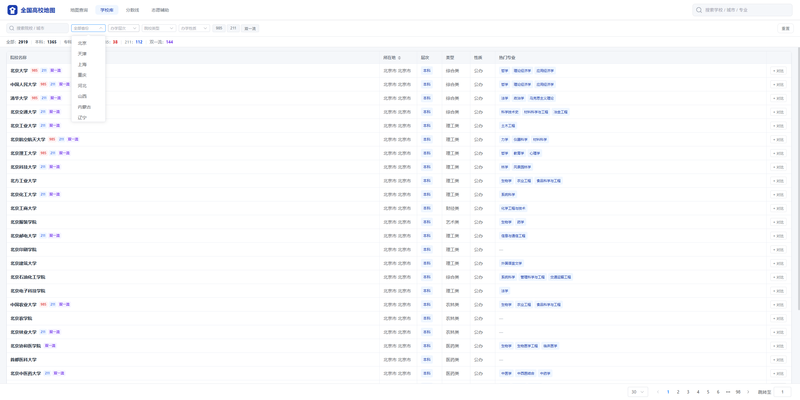Open the 北京林业大学 school name
800x400 pixels.
point(23,332)
